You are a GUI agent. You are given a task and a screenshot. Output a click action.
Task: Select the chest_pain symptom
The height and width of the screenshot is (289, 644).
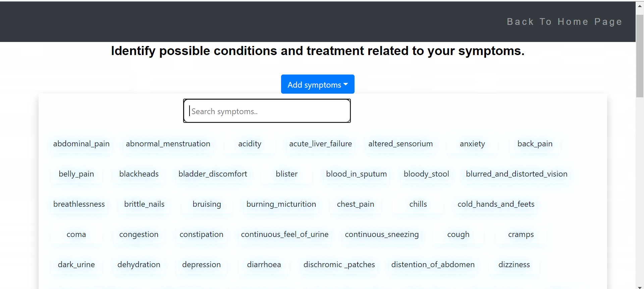pos(355,204)
